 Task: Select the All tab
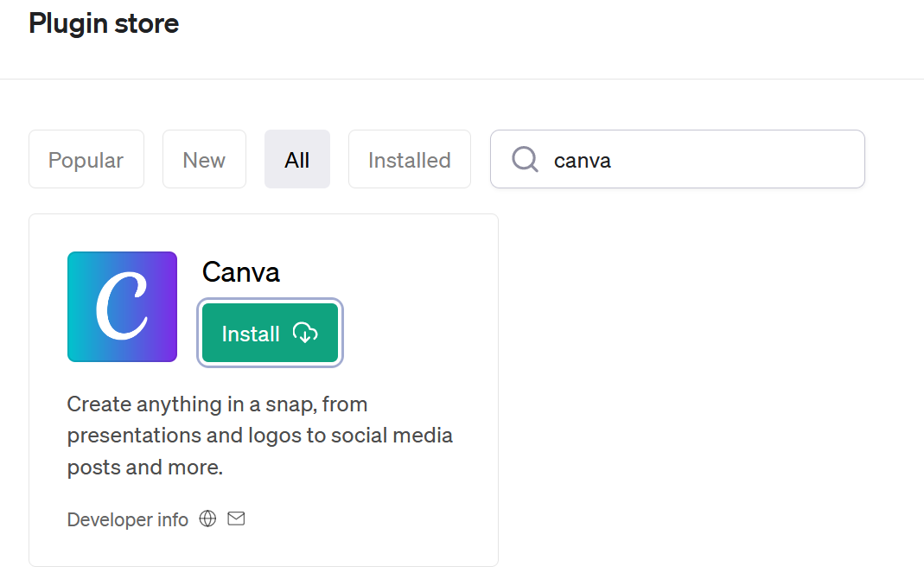click(x=297, y=159)
